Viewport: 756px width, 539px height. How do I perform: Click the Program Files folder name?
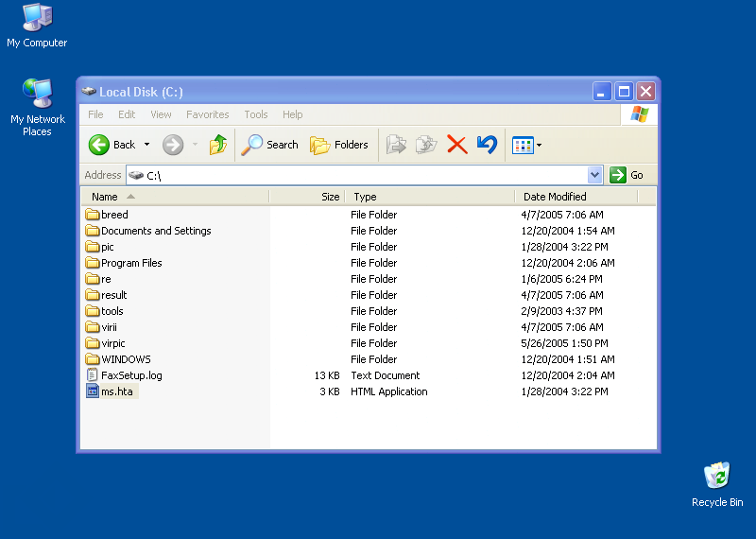131,263
